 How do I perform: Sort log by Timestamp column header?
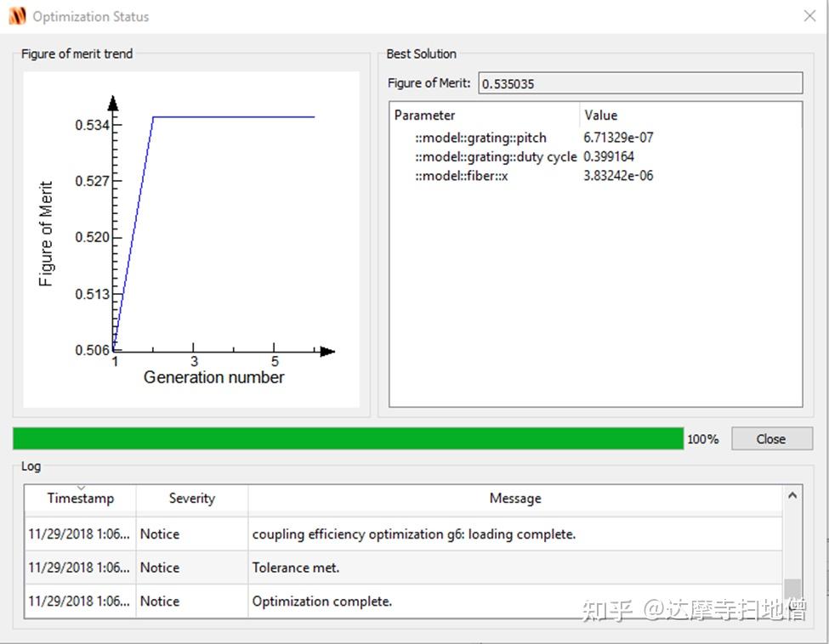(81, 498)
